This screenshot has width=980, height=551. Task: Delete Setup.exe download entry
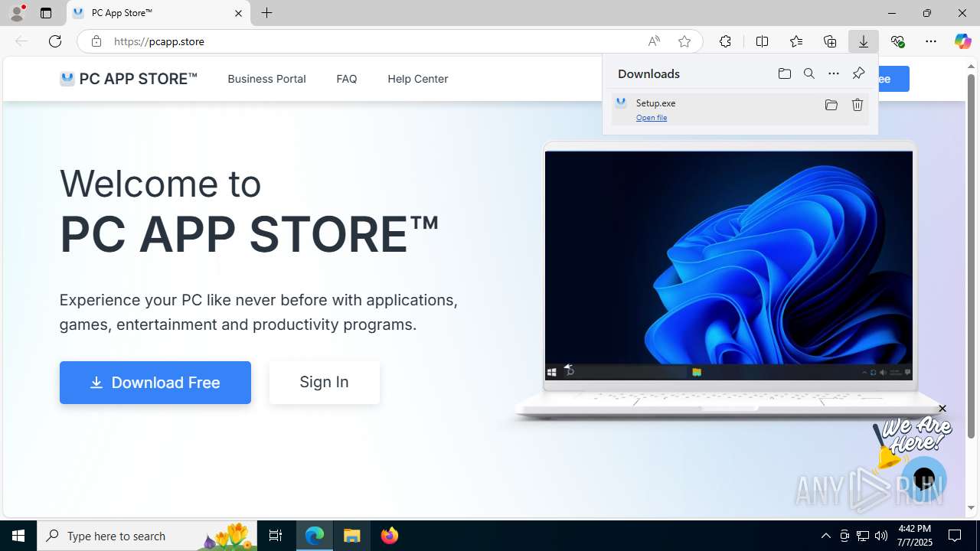(x=857, y=105)
